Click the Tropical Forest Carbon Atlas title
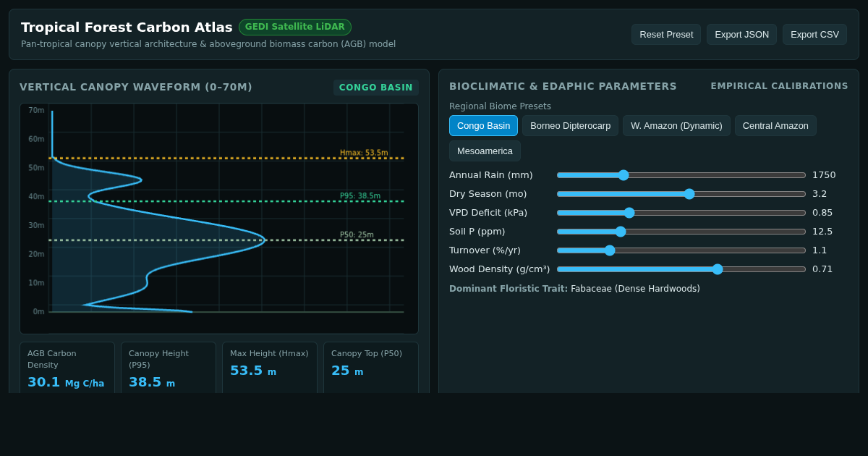The height and width of the screenshot is (456, 868). pos(127,28)
